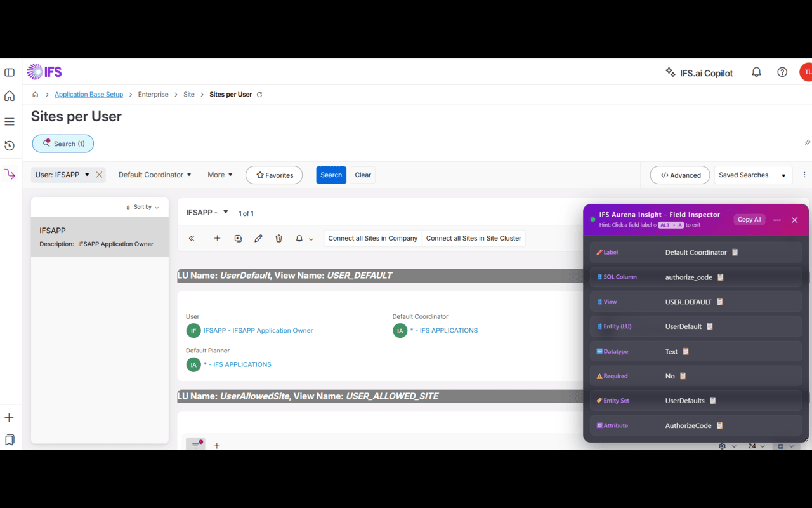Click the record toolbar bell icon
The width and height of the screenshot is (812, 508).
click(x=299, y=239)
